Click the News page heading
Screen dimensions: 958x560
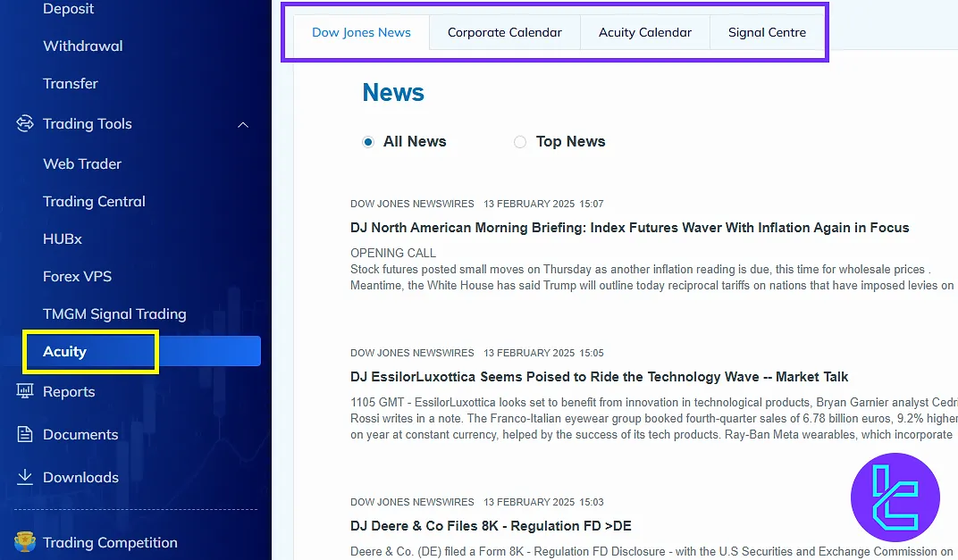(x=393, y=92)
